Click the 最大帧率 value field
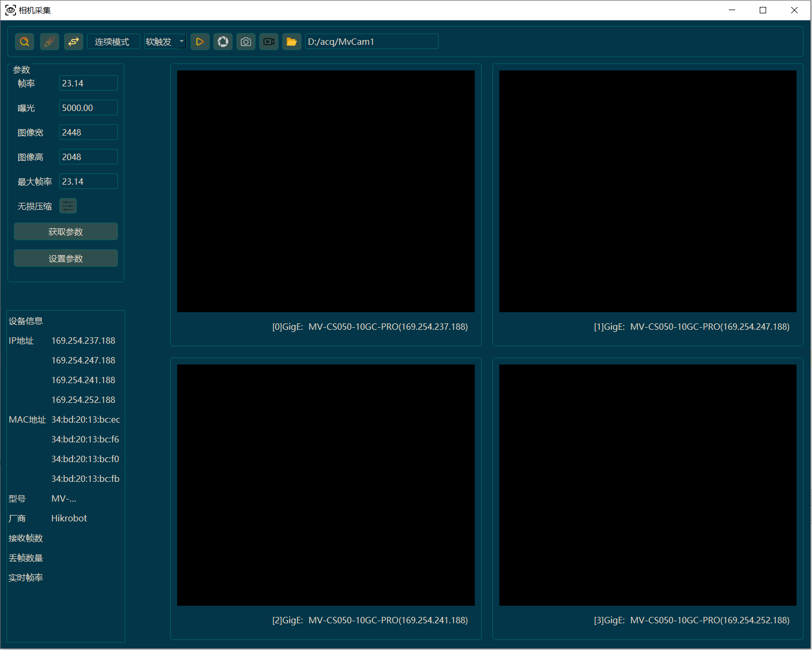Image resolution: width=812 pixels, height=650 pixels. pos(89,181)
